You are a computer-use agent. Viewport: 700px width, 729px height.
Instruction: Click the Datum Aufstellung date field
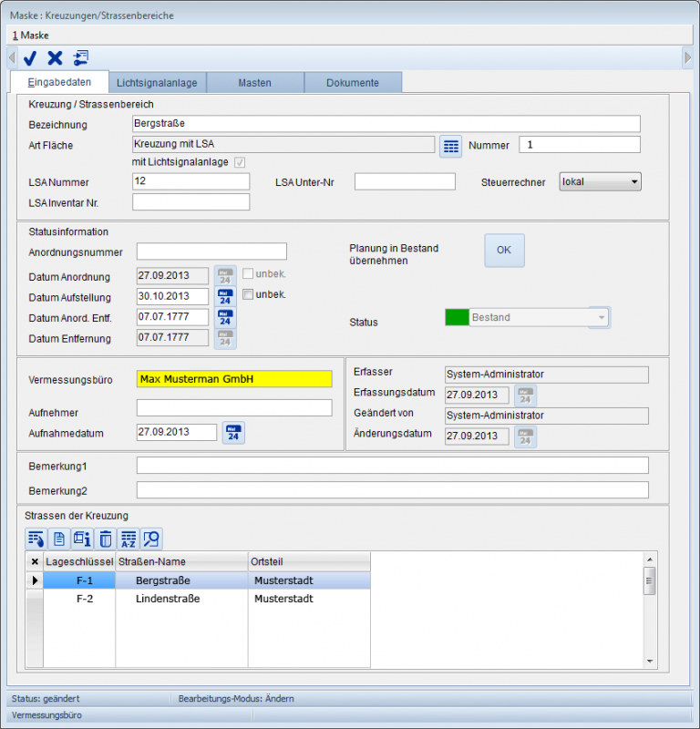(x=172, y=296)
